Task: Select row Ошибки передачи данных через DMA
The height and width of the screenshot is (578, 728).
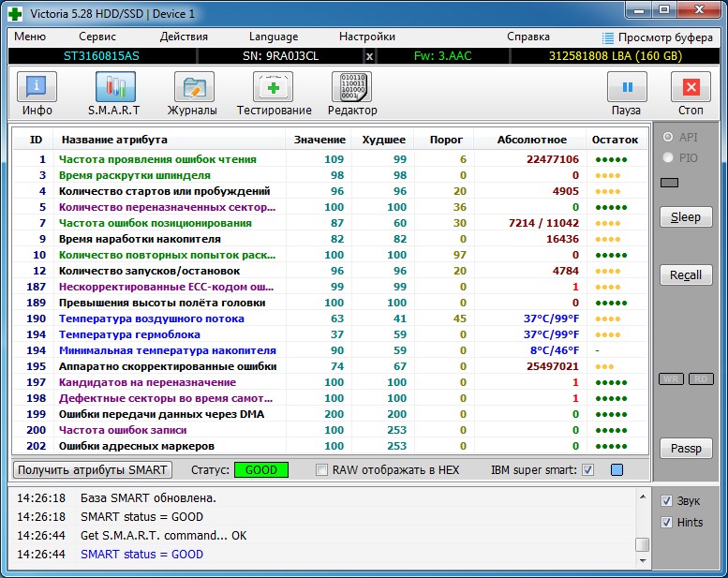Action: [330, 414]
